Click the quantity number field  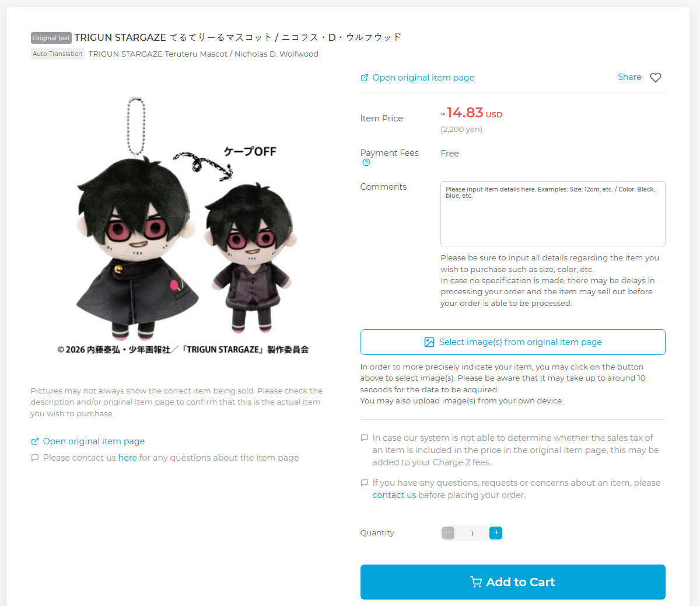point(472,533)
